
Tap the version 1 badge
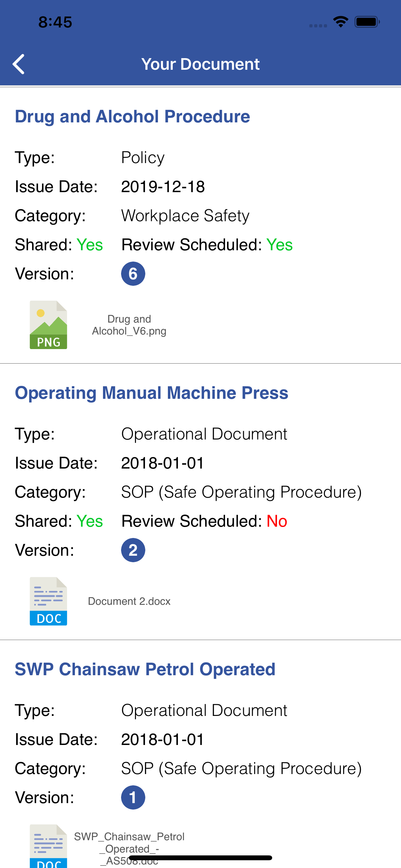133,797
